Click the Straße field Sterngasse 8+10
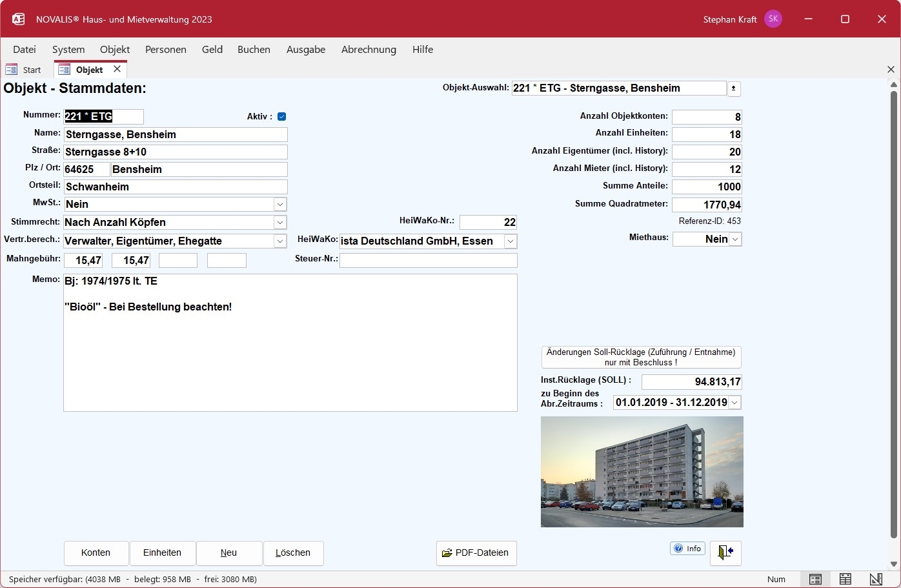 176,152
